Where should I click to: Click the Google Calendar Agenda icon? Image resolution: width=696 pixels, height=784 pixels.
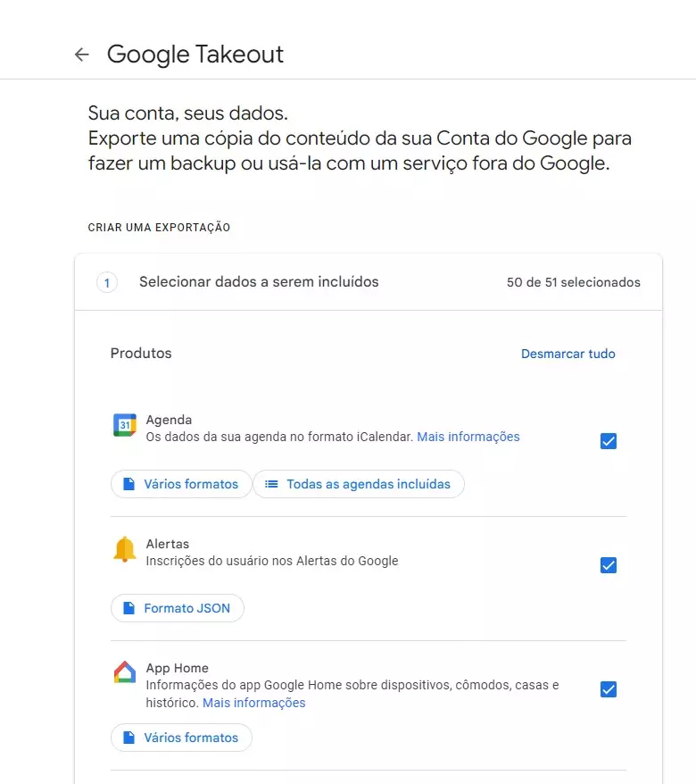click(x=125, y=425)
